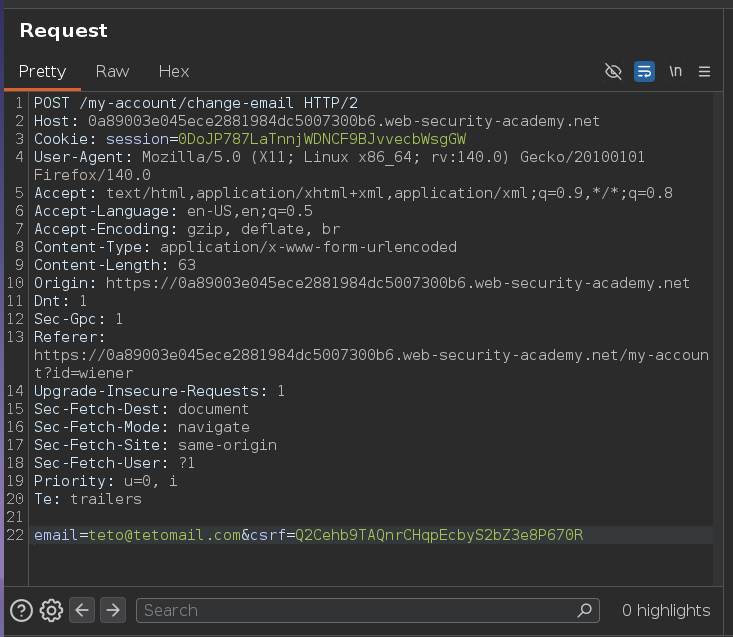Viewport: 733px width, 637px height.
Task: Toggle hidden message parts eye icon
Action: pyautogui.click(x=613, y=72)
